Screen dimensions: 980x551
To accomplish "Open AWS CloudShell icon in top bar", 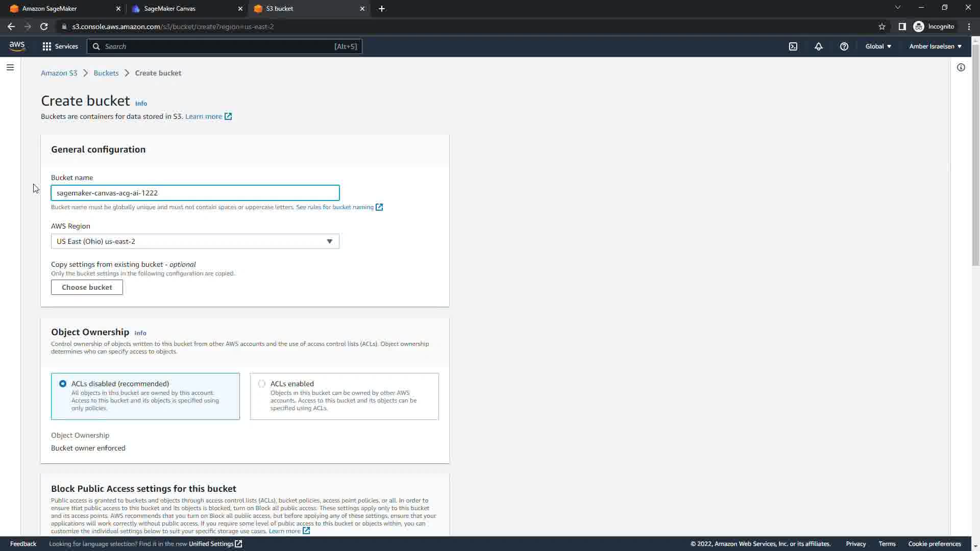I will click(793, 46).
